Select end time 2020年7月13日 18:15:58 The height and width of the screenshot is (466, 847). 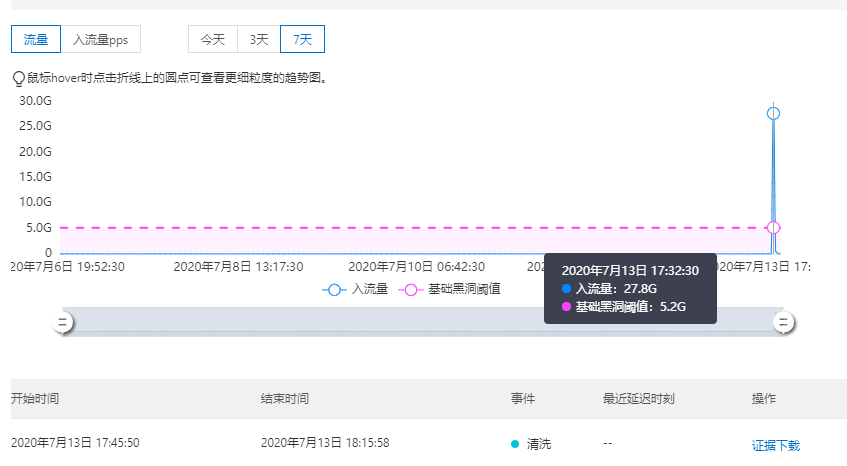click(325, 443)
